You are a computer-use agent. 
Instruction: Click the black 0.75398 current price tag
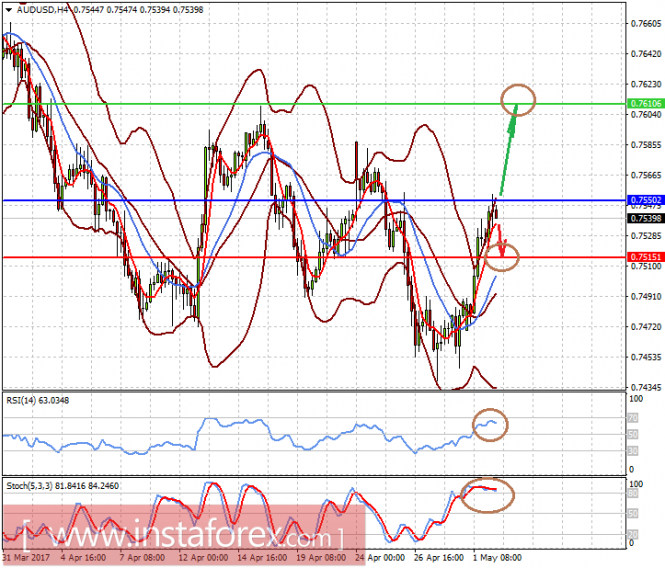pyautogui.click(x=645, y=218)
